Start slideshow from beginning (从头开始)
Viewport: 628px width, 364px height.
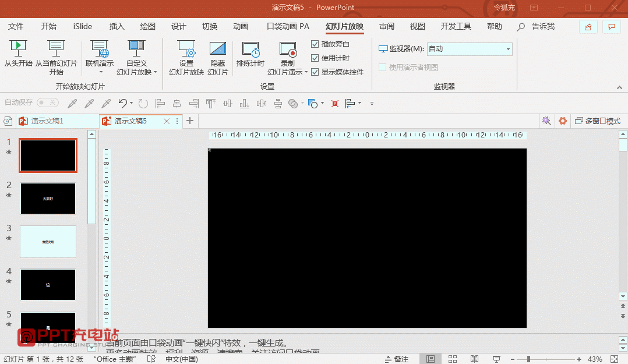coord(18,53)
